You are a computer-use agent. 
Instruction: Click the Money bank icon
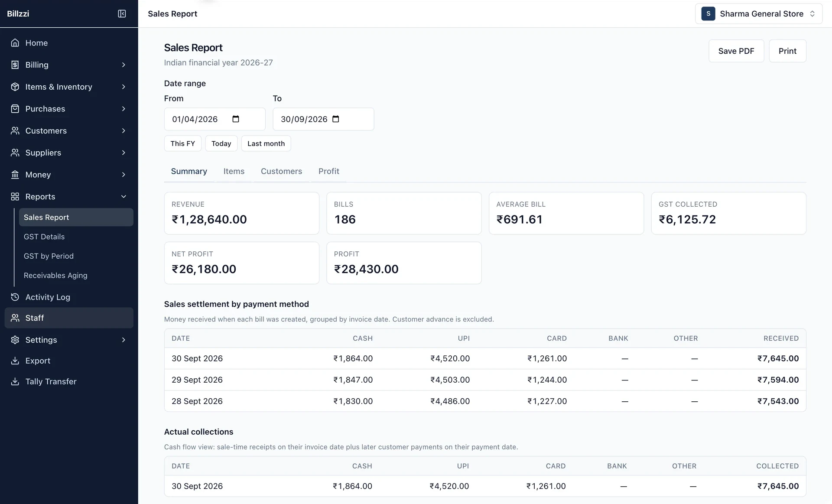tap(15, 175)
